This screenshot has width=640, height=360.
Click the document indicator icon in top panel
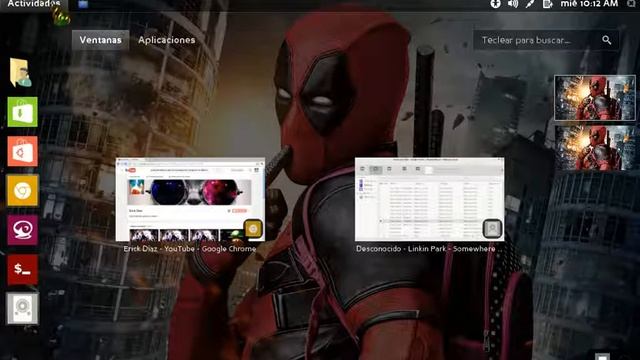click(547, 4)
